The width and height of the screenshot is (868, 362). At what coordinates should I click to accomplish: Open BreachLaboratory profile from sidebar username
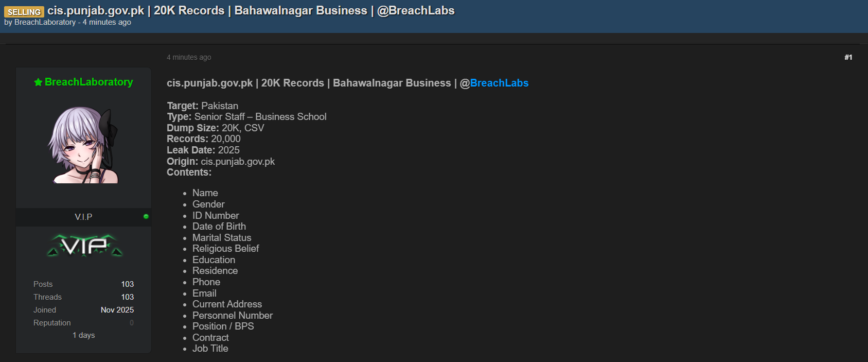[x=88, y=82]
